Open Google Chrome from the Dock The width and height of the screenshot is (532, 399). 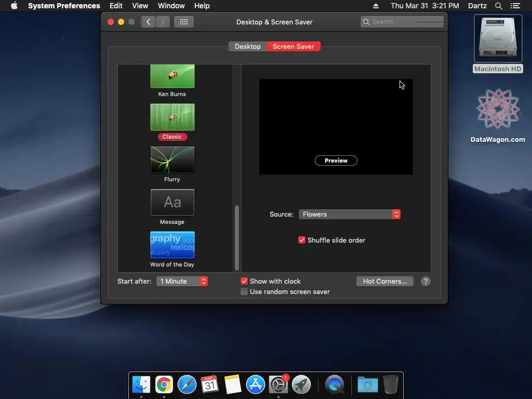coord(164,385)
